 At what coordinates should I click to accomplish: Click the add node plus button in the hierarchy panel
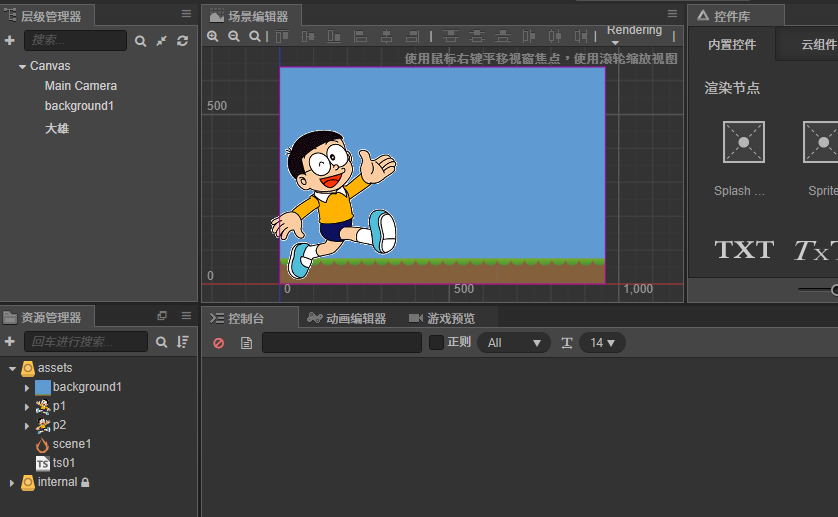click(10, 40)
